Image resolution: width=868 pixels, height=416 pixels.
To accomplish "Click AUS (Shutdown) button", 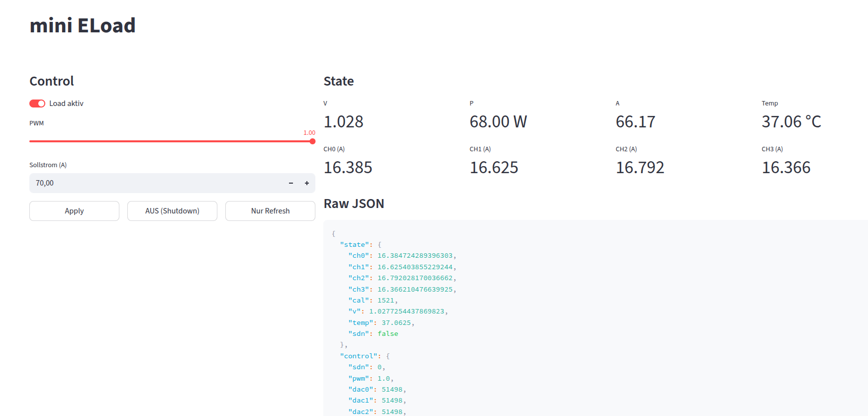I will (x=172, y=211).
